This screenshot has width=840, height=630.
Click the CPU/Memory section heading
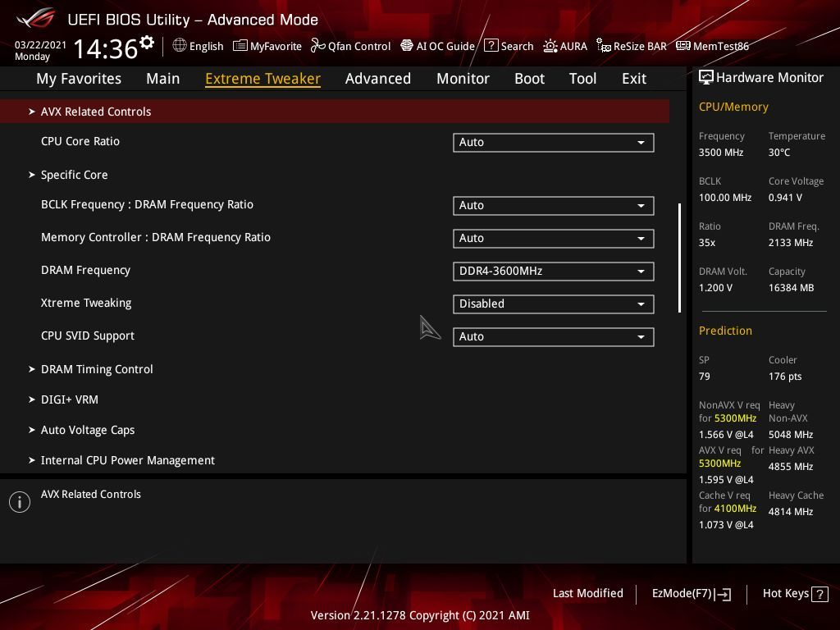733,107
